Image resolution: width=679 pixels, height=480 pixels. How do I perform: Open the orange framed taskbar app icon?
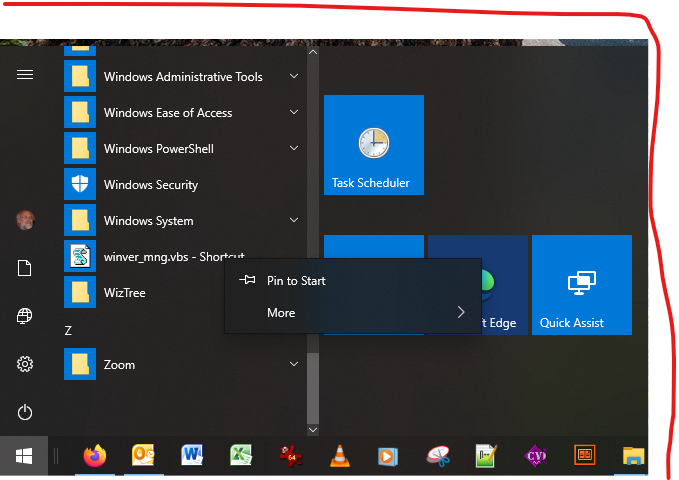coord(585,455)
